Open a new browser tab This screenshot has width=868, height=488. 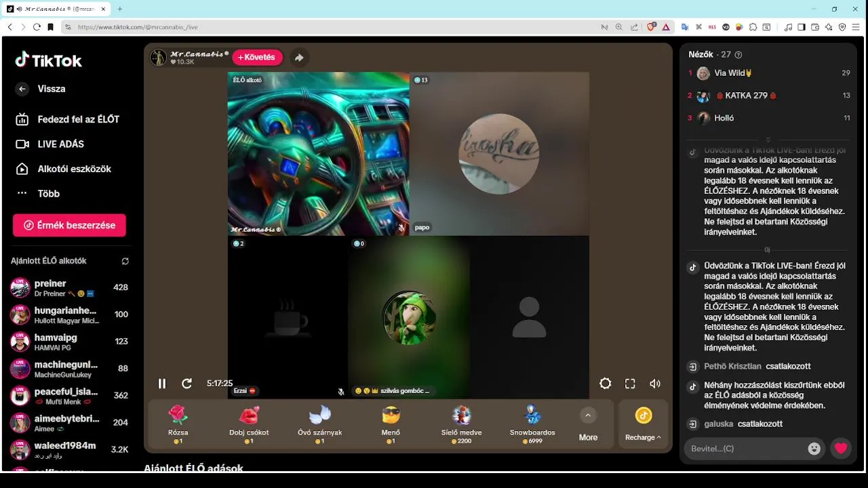(x=120, y=9)
